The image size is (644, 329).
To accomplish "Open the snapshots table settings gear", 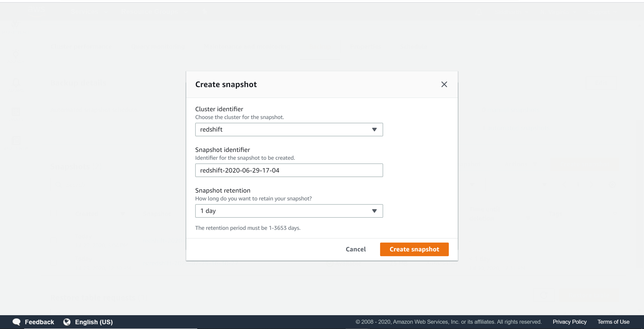I will click(612, 185).
